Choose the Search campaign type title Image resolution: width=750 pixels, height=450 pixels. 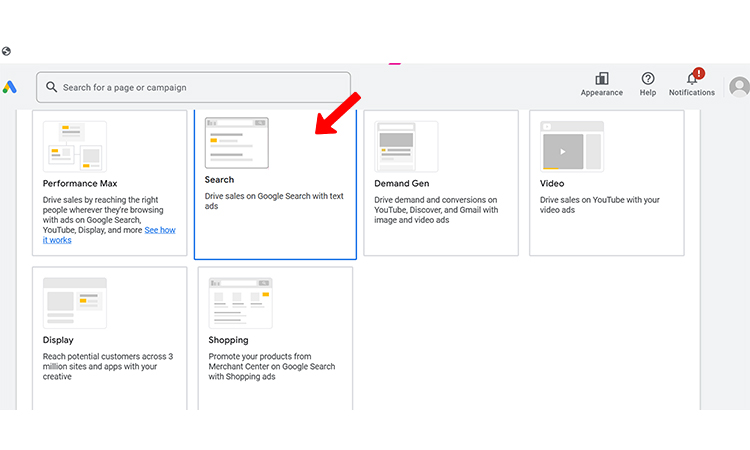pyautogui.click(x=220, y=180)
